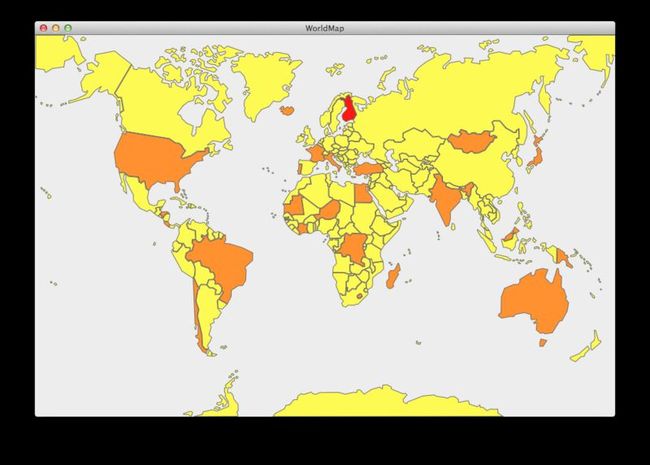Close the WorldMap window
This screenshot has width=650, height=465.
point(44,28)
